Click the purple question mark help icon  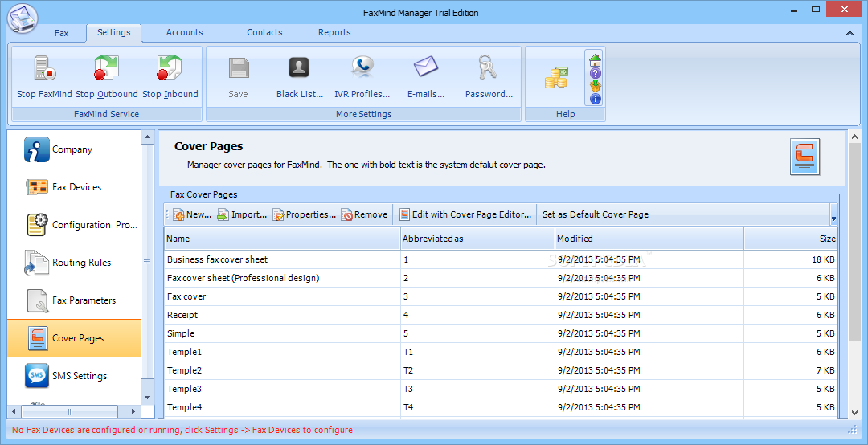(x=595, y=73)
